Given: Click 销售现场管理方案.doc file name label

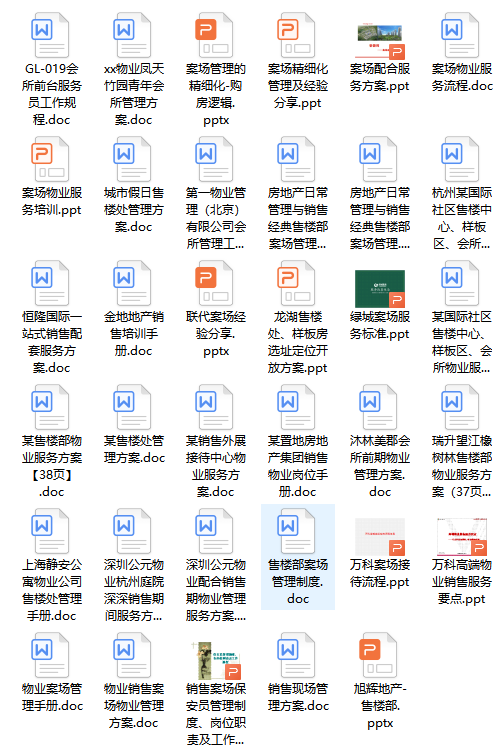Looking at the screenshot, I should pyautogui.click(x=298, y=697).
